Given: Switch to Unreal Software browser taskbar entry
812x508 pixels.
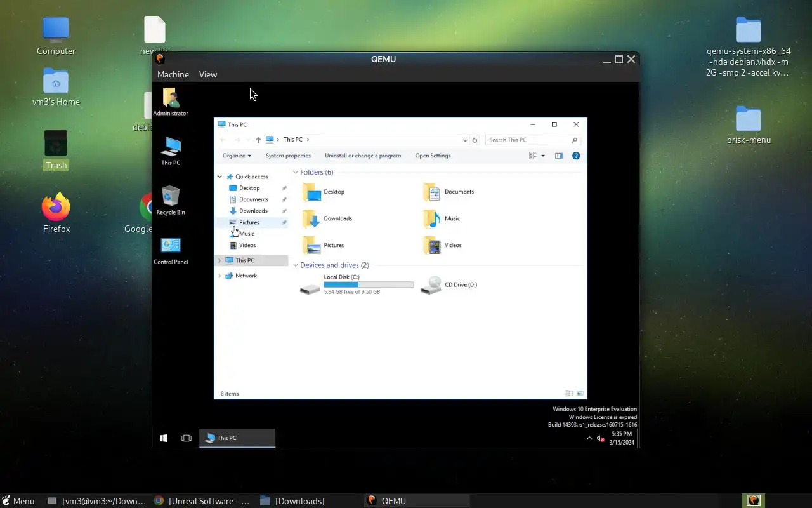Looking at the screenshot, I should pos(202,501).
